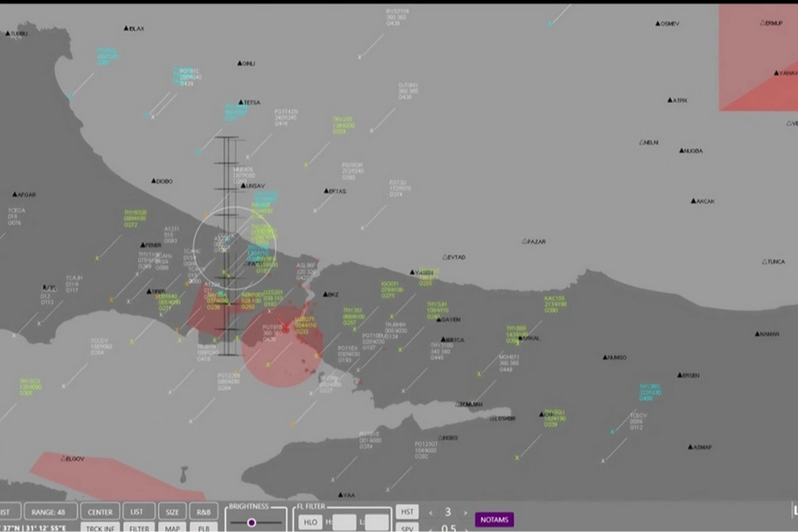Open the NOTAMS panel
Viewport: 798px width, 532px height.
point(494,520)
